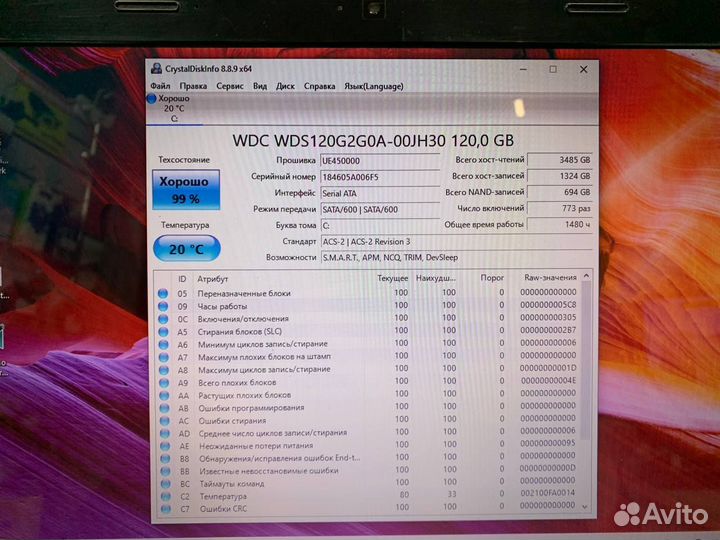Click status icon for Растущих плохих блоков
The image size is (720, 540).
click(164, 395)
